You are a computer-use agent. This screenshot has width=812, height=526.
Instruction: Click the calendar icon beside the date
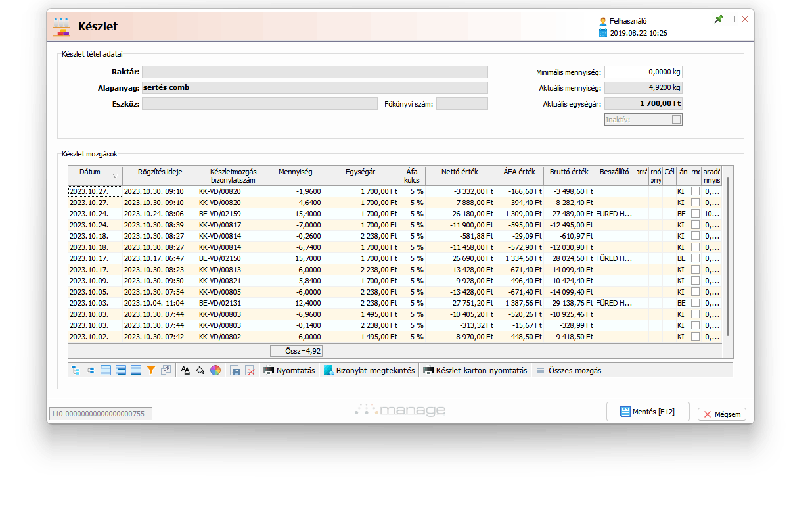coord(603,33)
